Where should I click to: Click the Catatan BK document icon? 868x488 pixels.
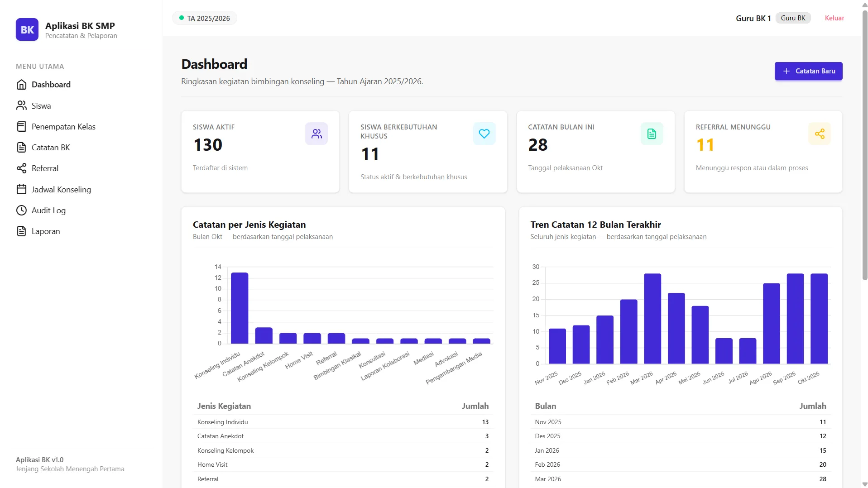pos(21,147)
